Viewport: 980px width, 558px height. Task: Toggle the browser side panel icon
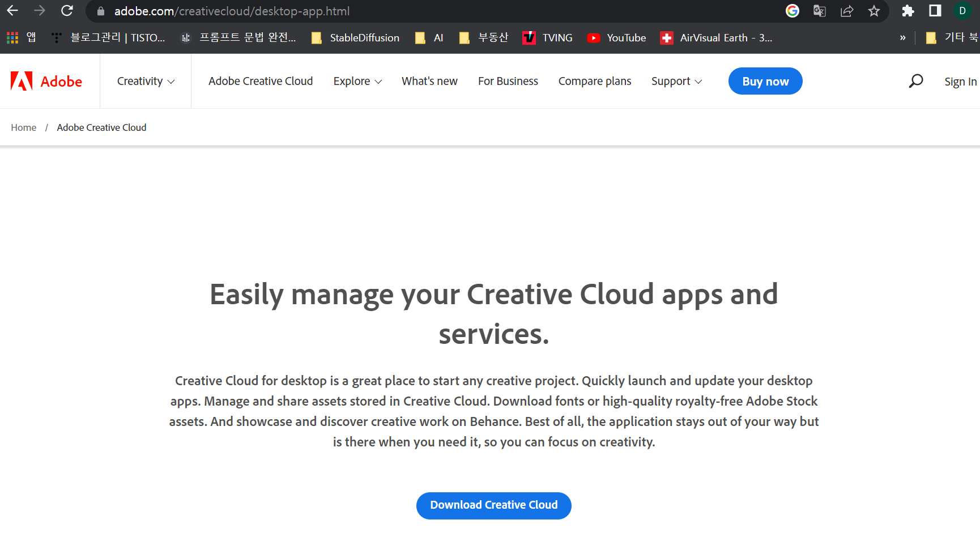point(935,11)
